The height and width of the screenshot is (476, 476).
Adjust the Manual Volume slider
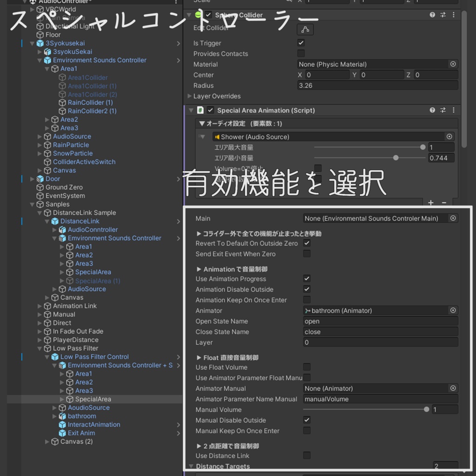click(427, 410)
